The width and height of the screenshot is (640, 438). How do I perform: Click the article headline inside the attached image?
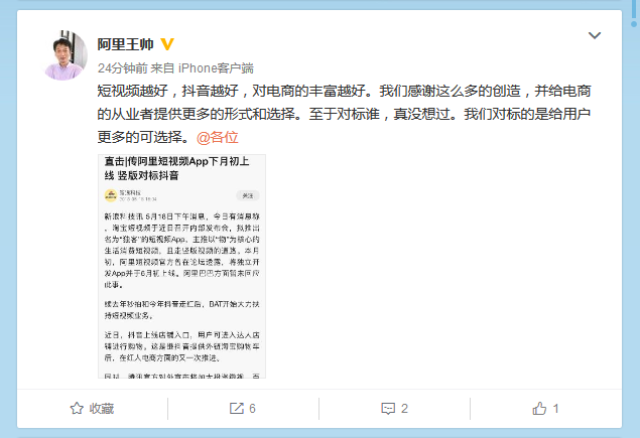point(177,168)
